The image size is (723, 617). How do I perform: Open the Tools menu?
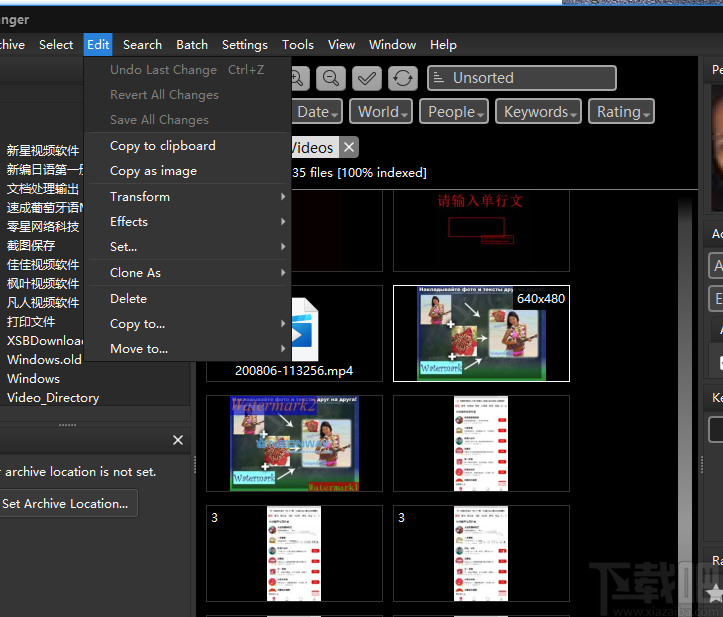pyautogui.click(x=298, y=45)
